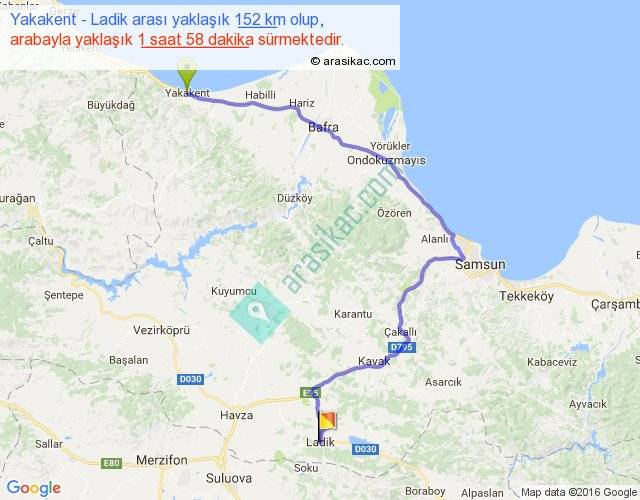
Task: Click the D795 road shield
Action: (x=401, y=347)
